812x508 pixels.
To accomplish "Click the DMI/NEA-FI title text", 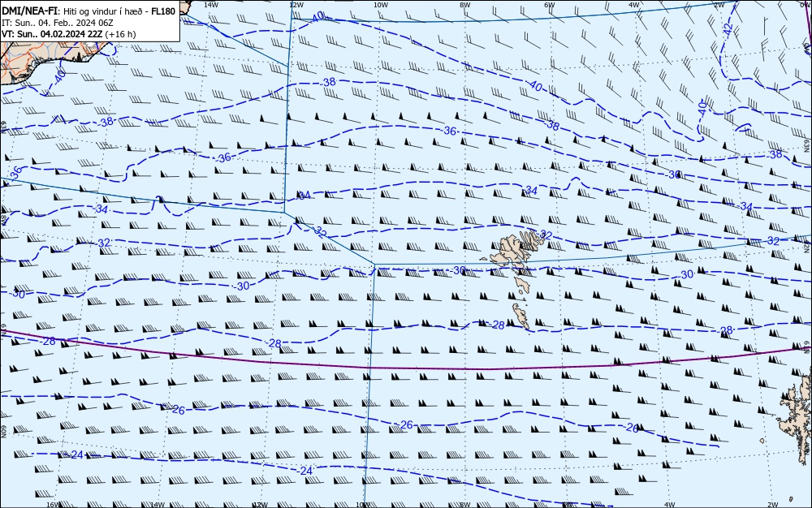I will coord(30,11).
